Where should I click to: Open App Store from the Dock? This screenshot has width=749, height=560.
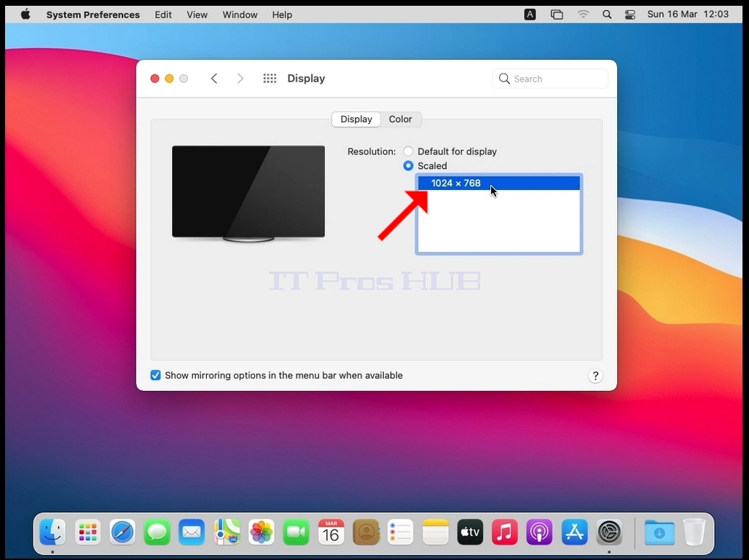tap(574, 532)
